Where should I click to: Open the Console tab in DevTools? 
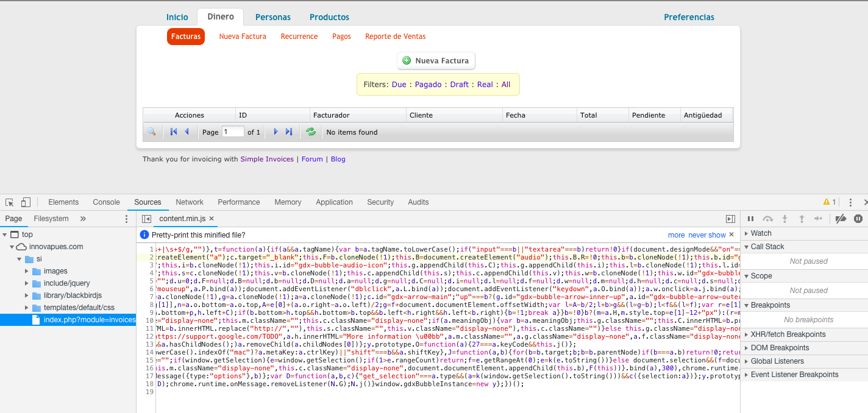pos(106,202)
